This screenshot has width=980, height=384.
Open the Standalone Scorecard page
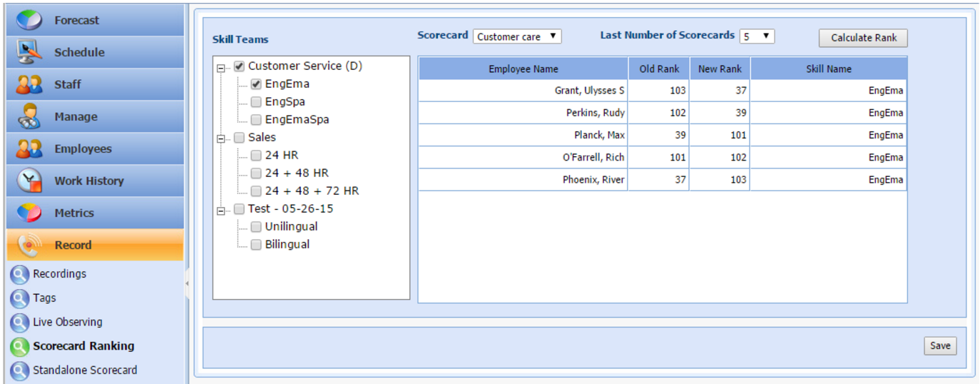(85, 370)
